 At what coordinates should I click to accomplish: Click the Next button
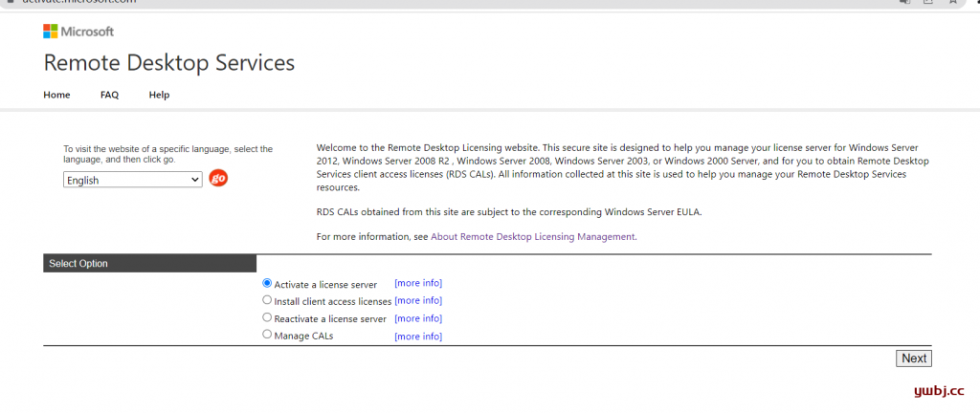point(914,359)
